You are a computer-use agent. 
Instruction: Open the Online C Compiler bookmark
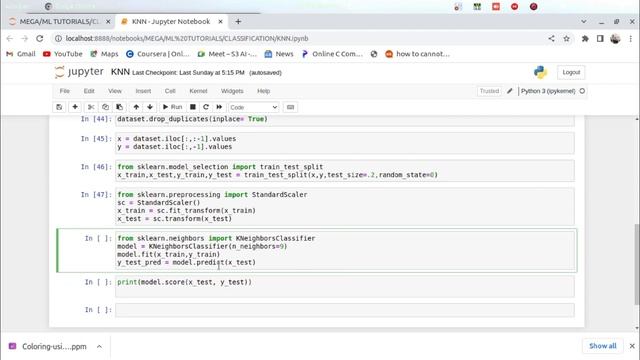pos(332,54)
